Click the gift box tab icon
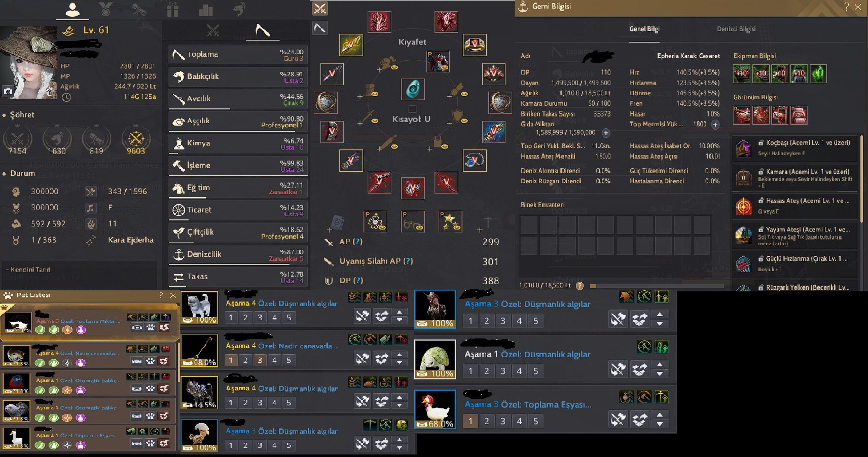 172,10
